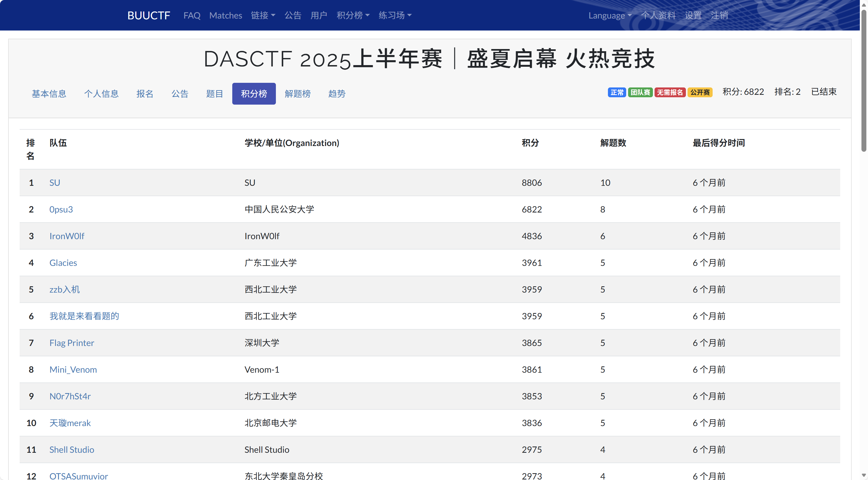Expand the navbar 积分榜 dropdown
The height and width of the screenshot is (480, 868).
coord(353,15)
